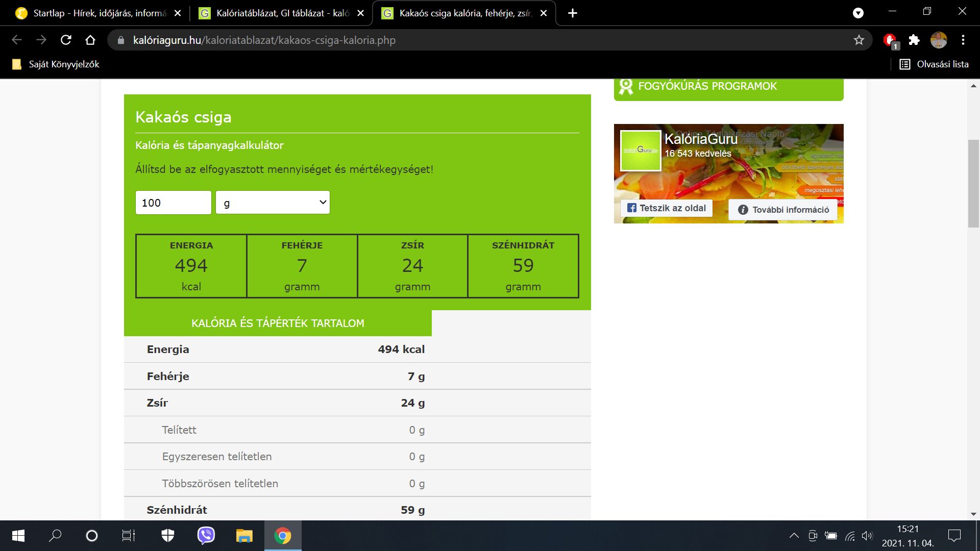Open the Olvasási lista reading list
The width and height of the screenshot is (980, 551).
pyautogui.click(x=934, y=64)
